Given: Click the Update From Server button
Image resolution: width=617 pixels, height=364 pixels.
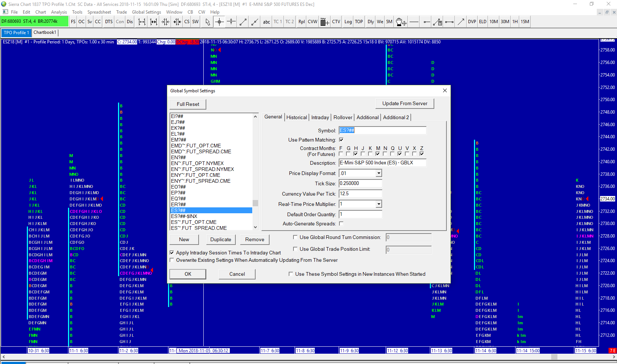Looking at the screenshot, I should point(404,104).
